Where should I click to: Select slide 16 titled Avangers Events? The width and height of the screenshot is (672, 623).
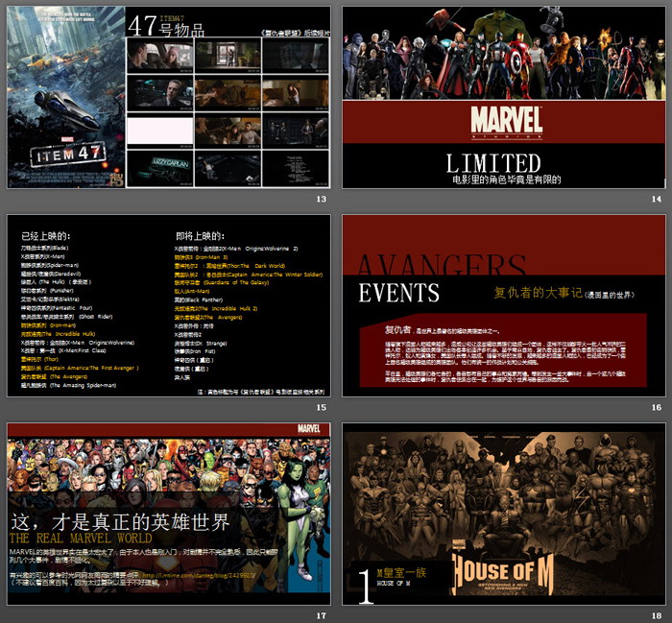click(x=504, y=305)
